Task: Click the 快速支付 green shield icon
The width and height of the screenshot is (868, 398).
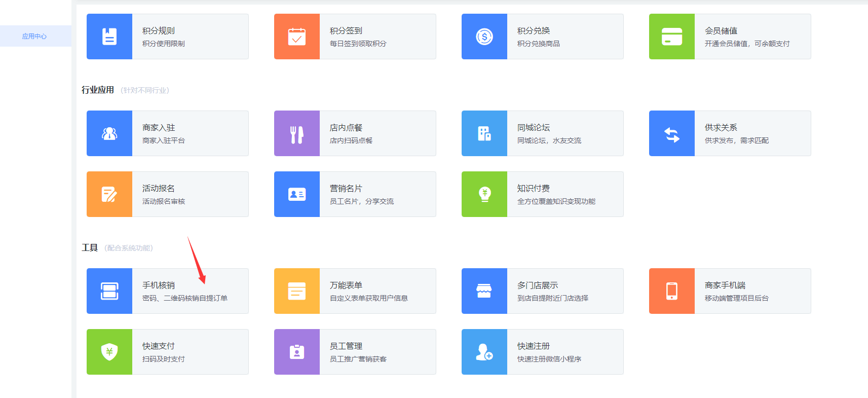Action: tap(109, 352)
